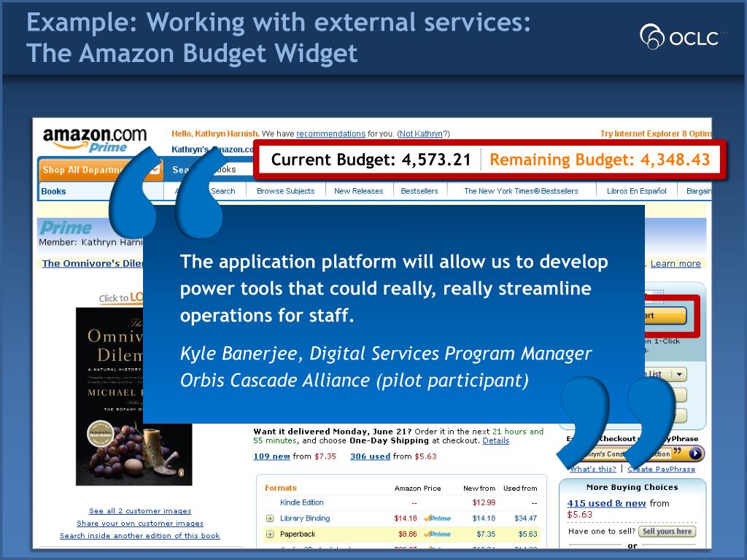Expand the Library Binding format row
747x560 pixels.
(270, 518)
